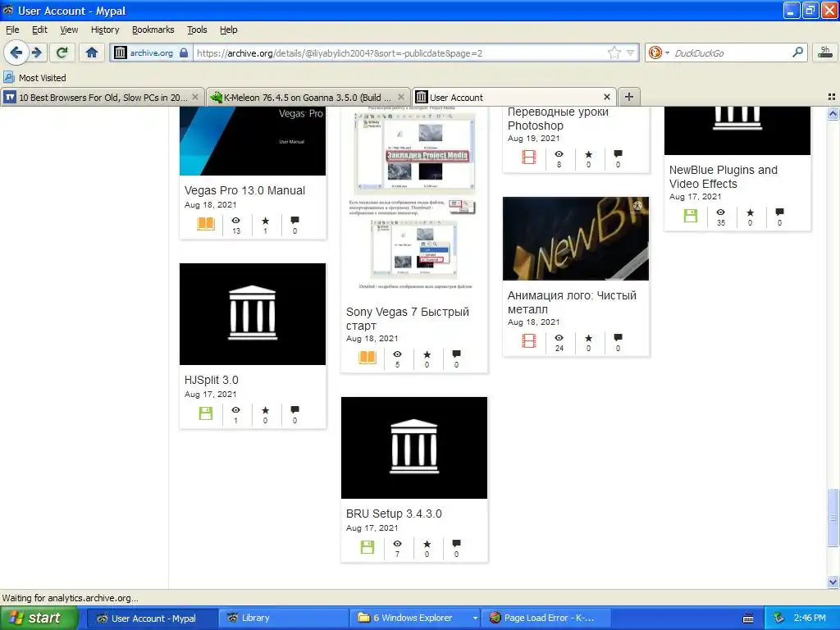Open the URL history dropdown arrow
The width and height of the screenshot is (840, 630).
pyautogui.click(x=631, y=52)
